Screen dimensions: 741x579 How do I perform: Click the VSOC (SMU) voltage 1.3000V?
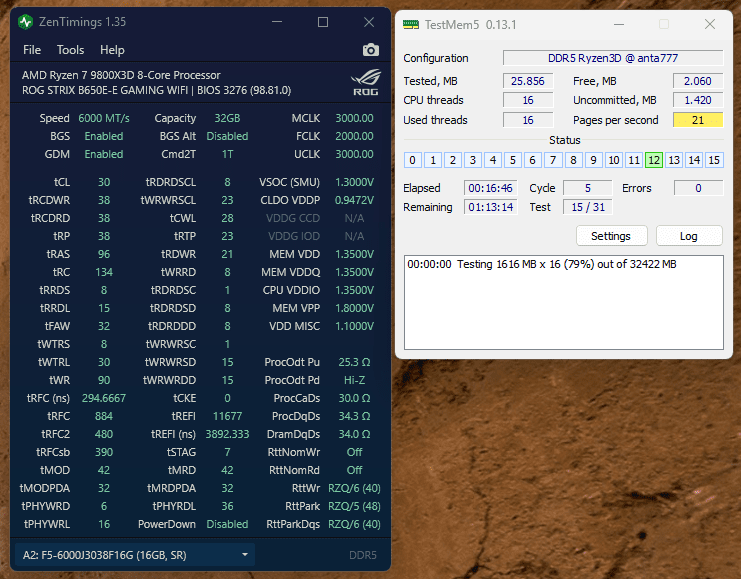tap(354, 182)
